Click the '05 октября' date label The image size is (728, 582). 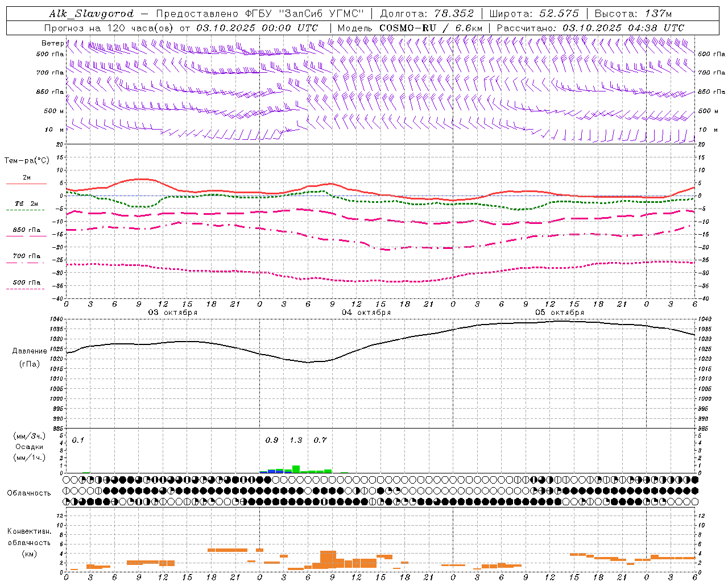click(560, 312)
